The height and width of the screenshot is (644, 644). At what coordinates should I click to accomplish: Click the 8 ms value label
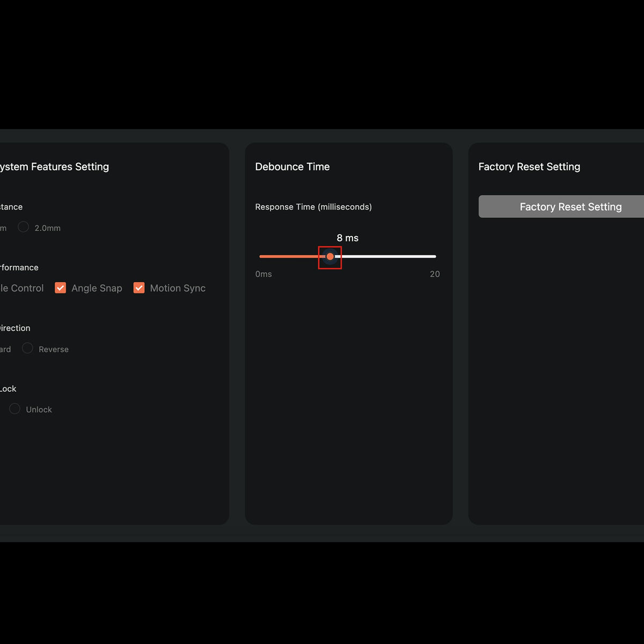tap(348, 238)
